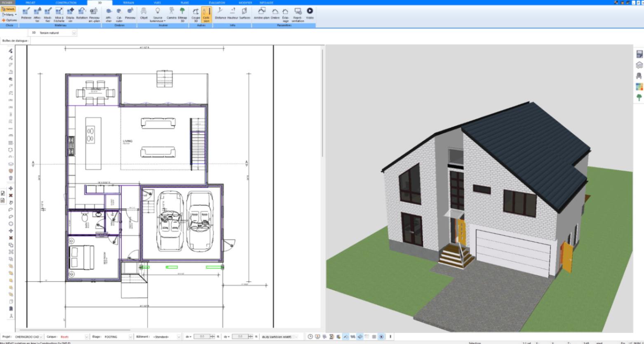Switch to the TERRAIN ribbon tab
Screen dimensions: 644x344
[128, 2]
